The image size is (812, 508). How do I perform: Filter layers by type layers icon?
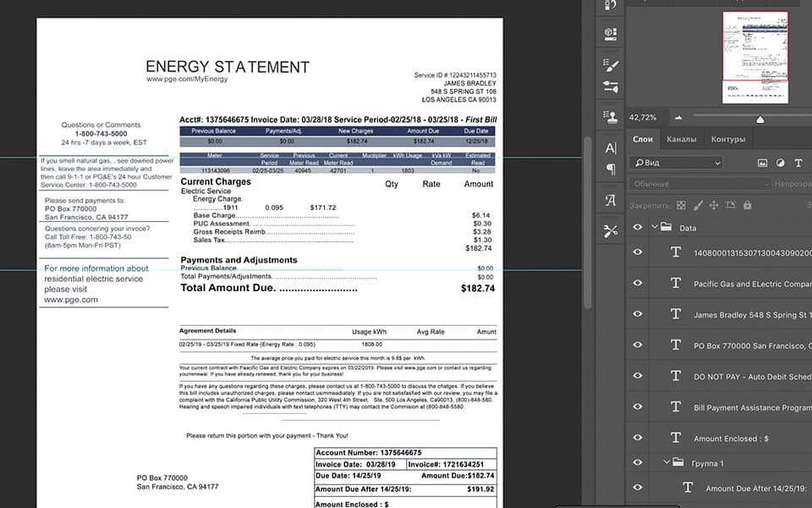coord(798,163)
